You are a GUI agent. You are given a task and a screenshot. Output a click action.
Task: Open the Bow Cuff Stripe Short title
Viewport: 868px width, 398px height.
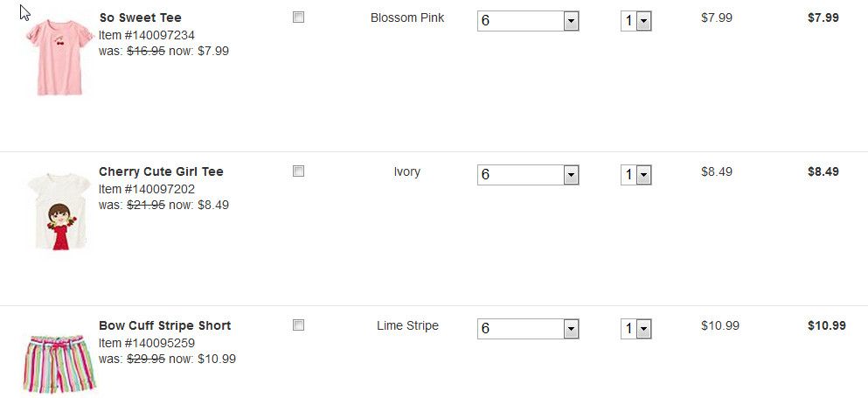pos(164,325)
